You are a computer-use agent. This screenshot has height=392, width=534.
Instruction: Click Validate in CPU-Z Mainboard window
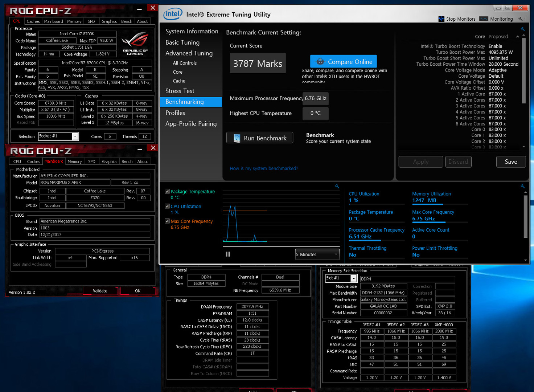(100, 291)
